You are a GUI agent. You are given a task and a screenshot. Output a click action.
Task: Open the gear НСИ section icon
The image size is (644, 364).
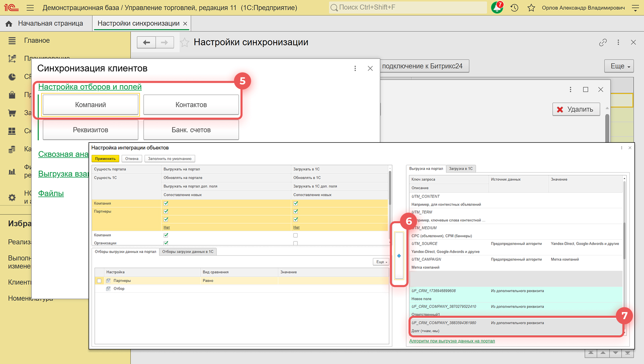pyautogui.click(x=12, y=197)
